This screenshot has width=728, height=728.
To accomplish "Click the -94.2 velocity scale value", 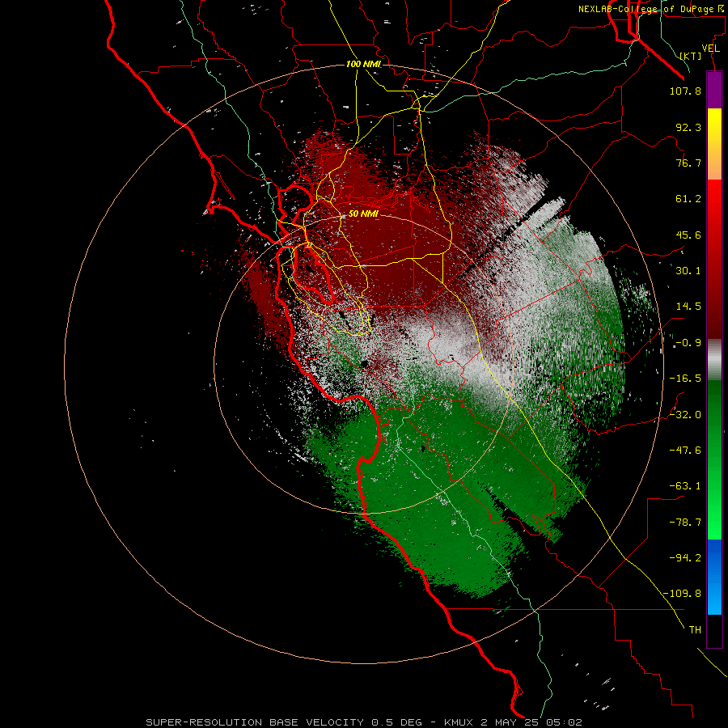I will pyautogui.click(x=685, y=558).
